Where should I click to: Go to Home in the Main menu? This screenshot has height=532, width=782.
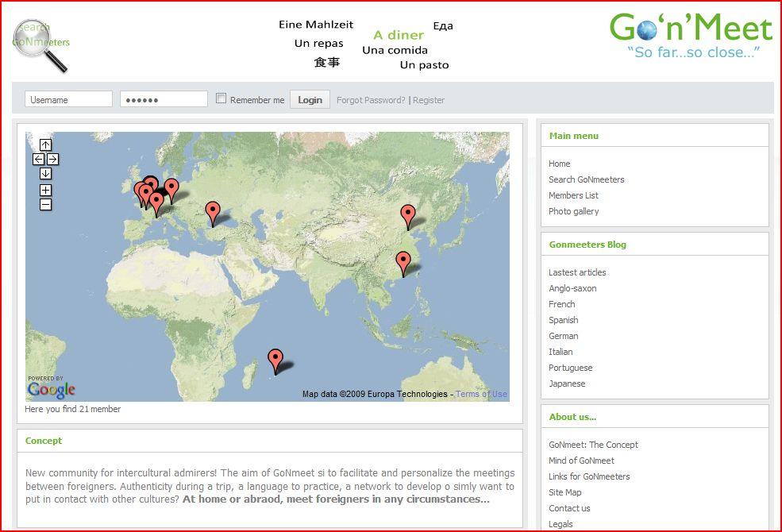point(560,164)
